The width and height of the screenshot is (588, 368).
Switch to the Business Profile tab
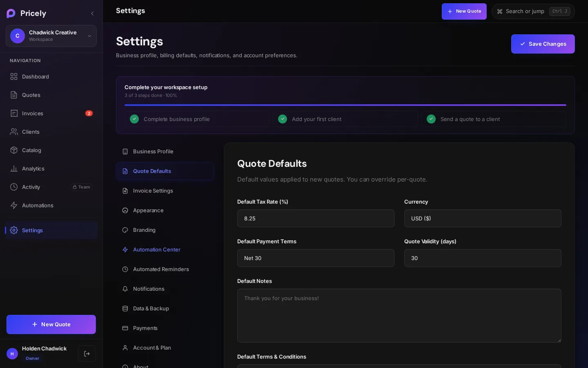(x=165, y=151)
